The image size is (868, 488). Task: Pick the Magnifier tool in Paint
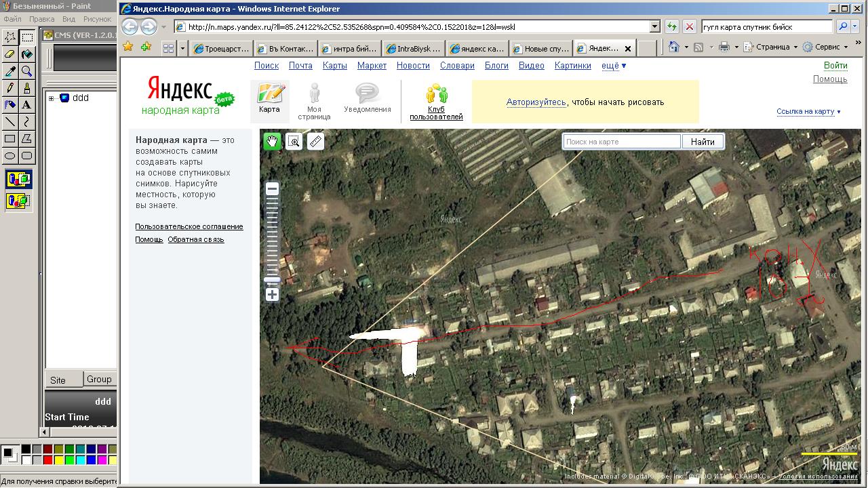pyautogui.click(x=27, y=71)
